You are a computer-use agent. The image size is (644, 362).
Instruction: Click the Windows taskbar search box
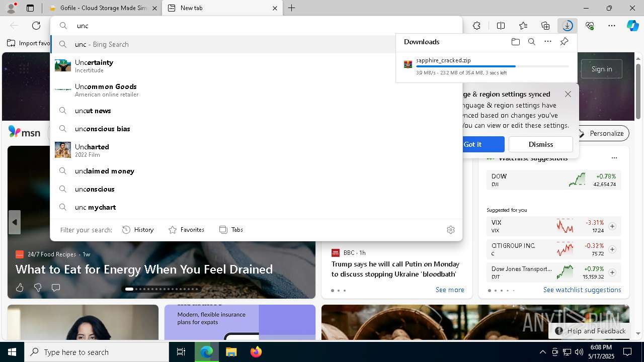97,352
